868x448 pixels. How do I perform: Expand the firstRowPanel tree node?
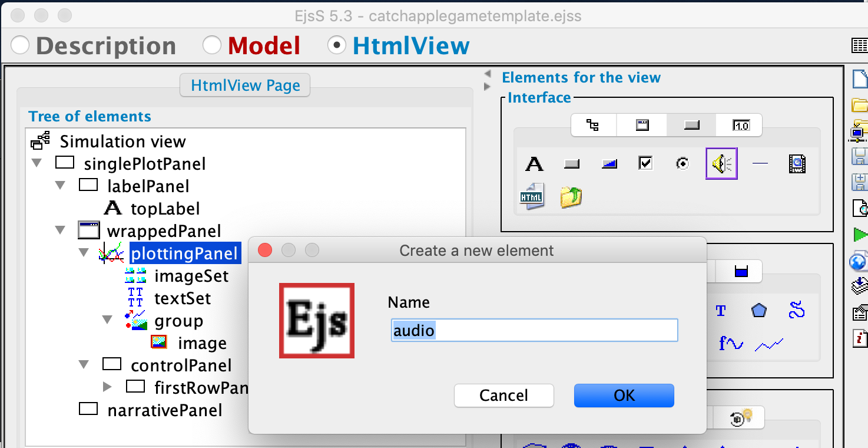[107, 387]
